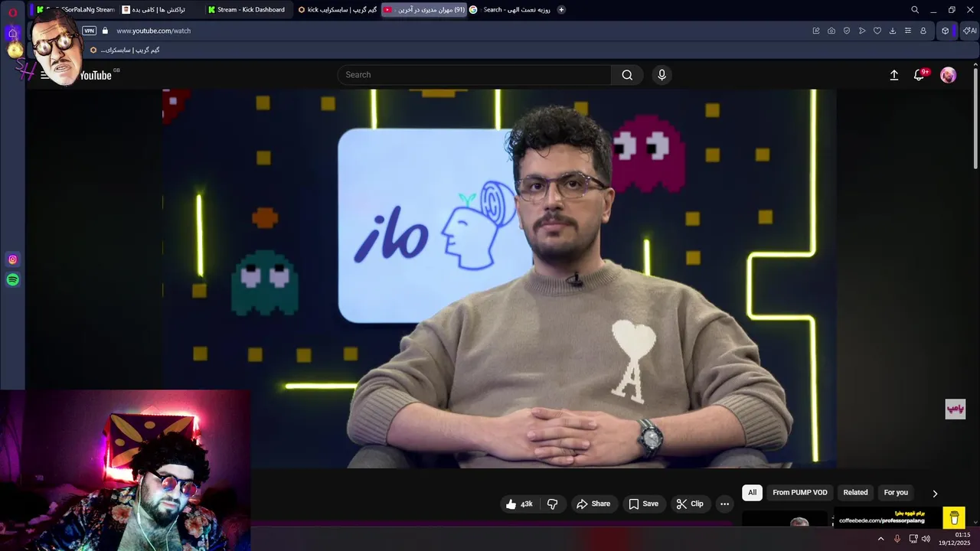Click the YouTube Search field
The image size is (980, 551).
pyautogui.click(x=475, y=75)
